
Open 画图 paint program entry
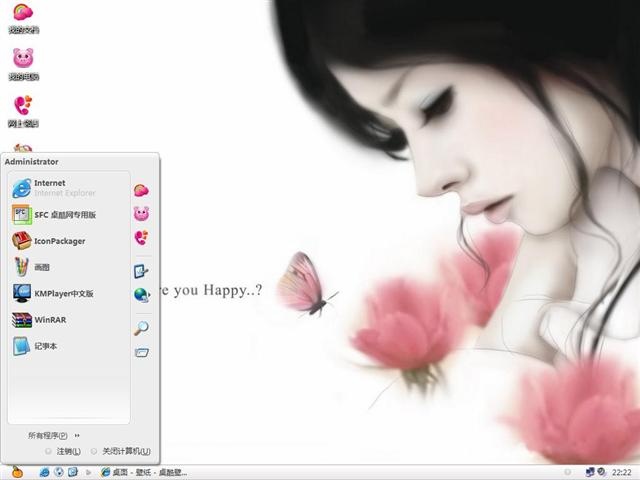[x=31, y=267]
